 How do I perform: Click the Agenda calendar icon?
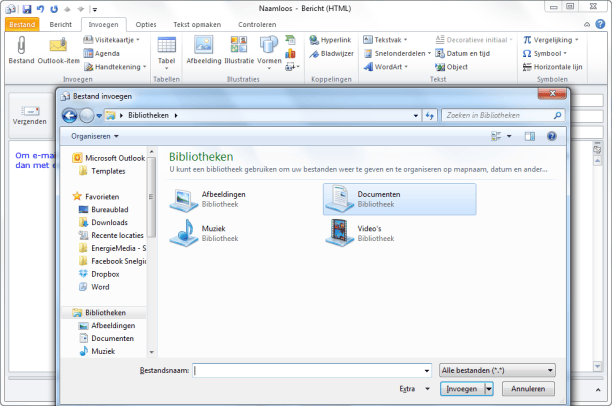pyautogui.click(x=89, y=53)
